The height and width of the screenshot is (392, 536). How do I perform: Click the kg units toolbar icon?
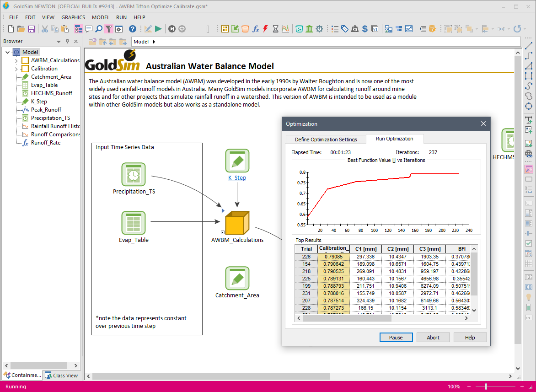click(354, 29)
